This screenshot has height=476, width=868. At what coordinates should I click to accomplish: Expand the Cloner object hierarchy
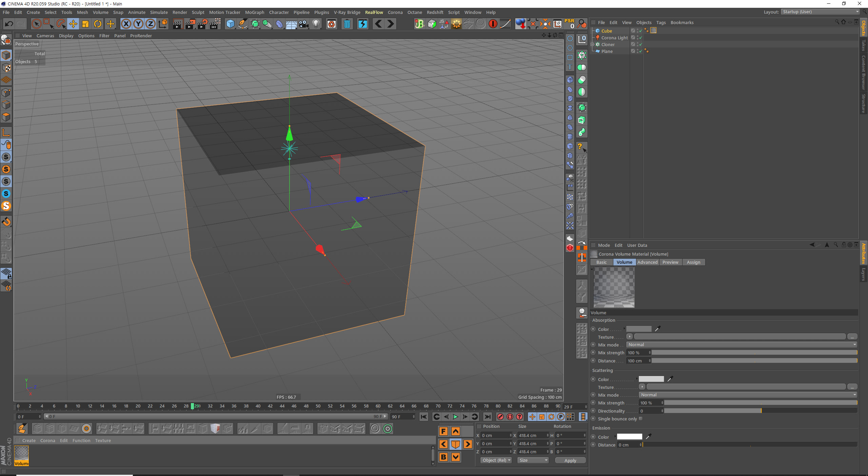coord(592,44)
